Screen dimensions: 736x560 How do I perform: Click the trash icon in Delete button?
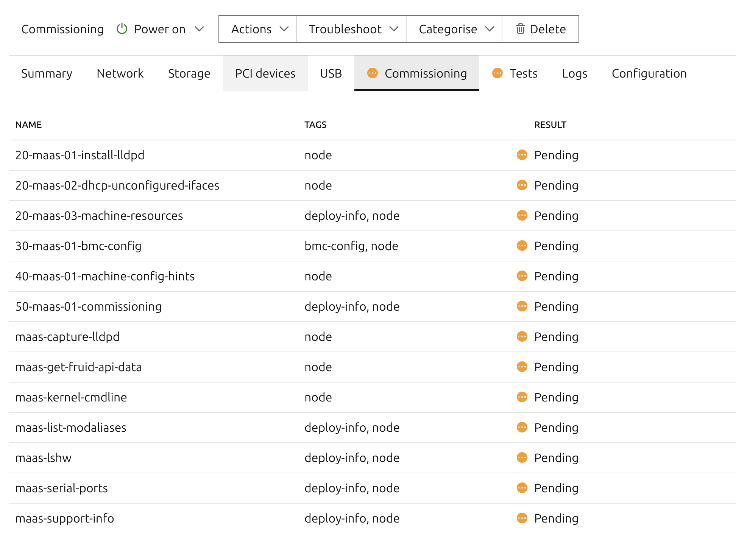pos(521,29)
